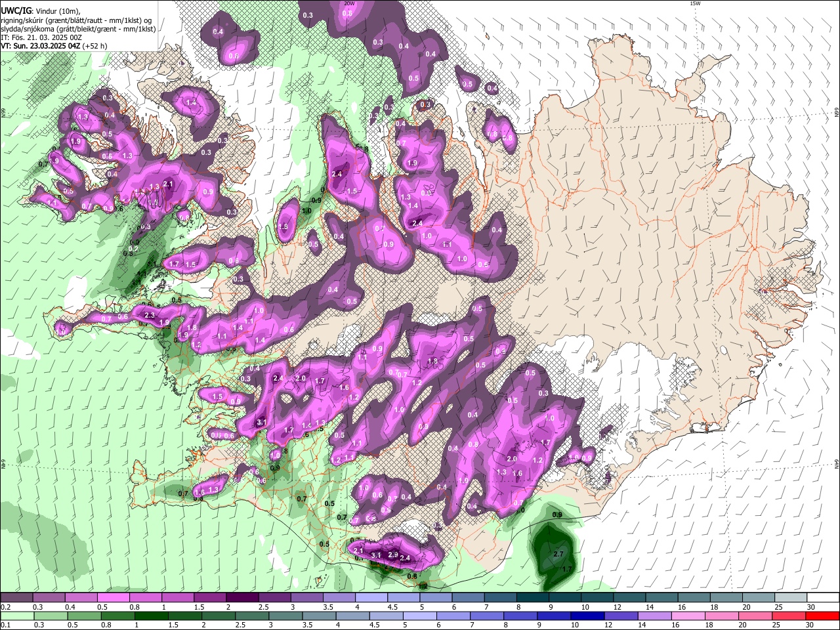Click the 'IT: Fös. 21. 03. 2025 00Z' line
The width and height of the screenshot is (840, 630).
(41, 37)
